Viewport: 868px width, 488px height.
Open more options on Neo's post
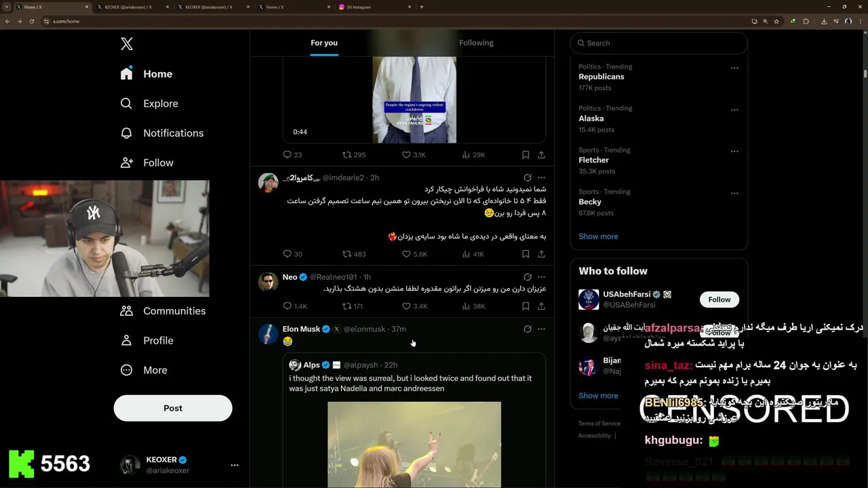(541, 277)
